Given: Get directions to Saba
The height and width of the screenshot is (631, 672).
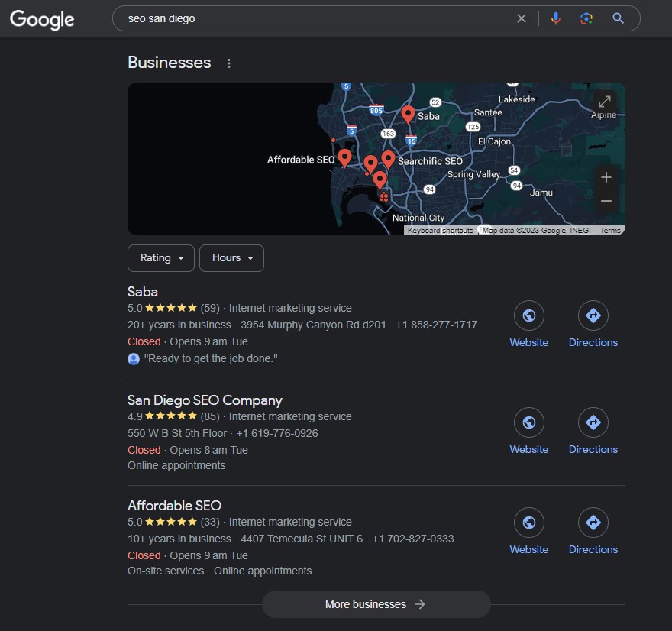Looking at the screenshot, I should (593, 315).
